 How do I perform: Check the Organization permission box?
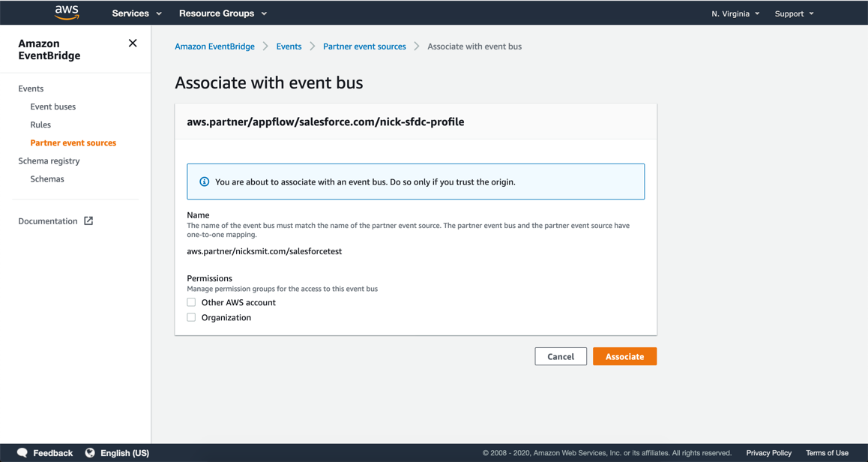point(191,317)
